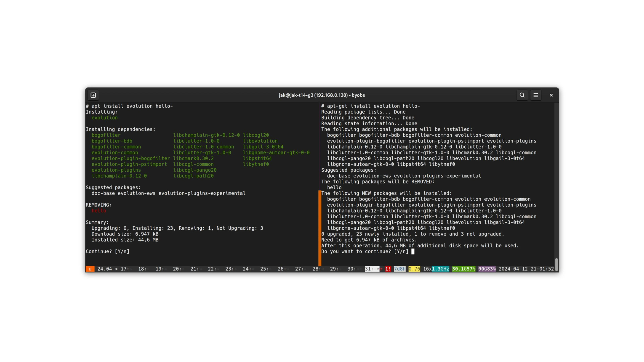Click the new tab icon in title bar
Image resolution: width=644 pixels, height=362 pixels.
93,95
